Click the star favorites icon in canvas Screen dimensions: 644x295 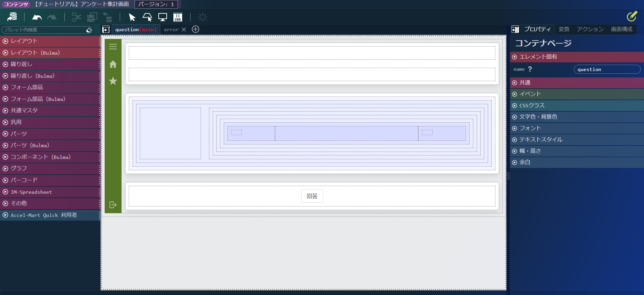point(113,81)
